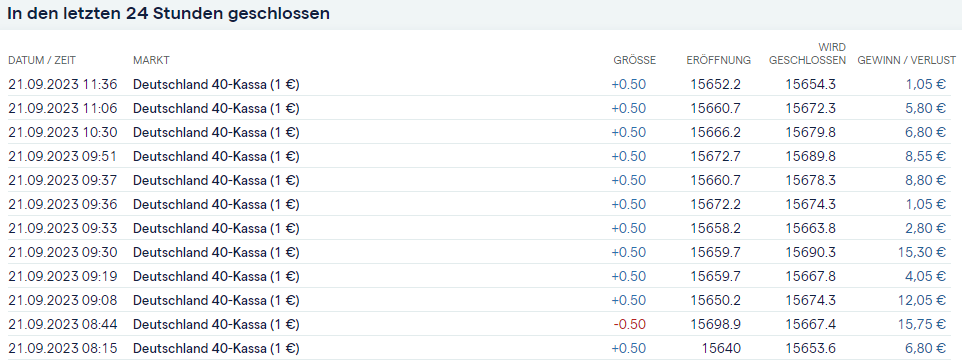Click the opening price 15640
Screen dimensions: 962x361
[x=723, y=349]
